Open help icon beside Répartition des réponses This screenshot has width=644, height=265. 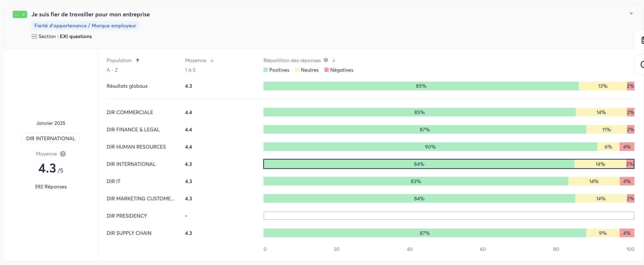tap(326, 60)
